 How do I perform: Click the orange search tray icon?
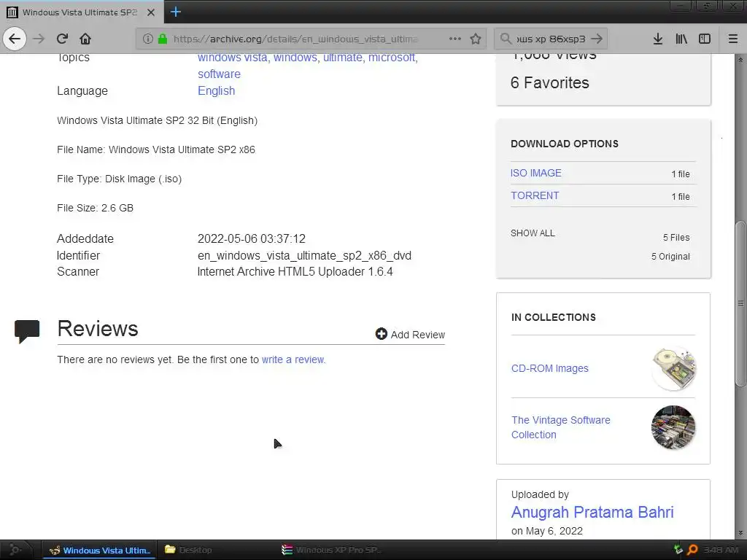click(693, 550)
